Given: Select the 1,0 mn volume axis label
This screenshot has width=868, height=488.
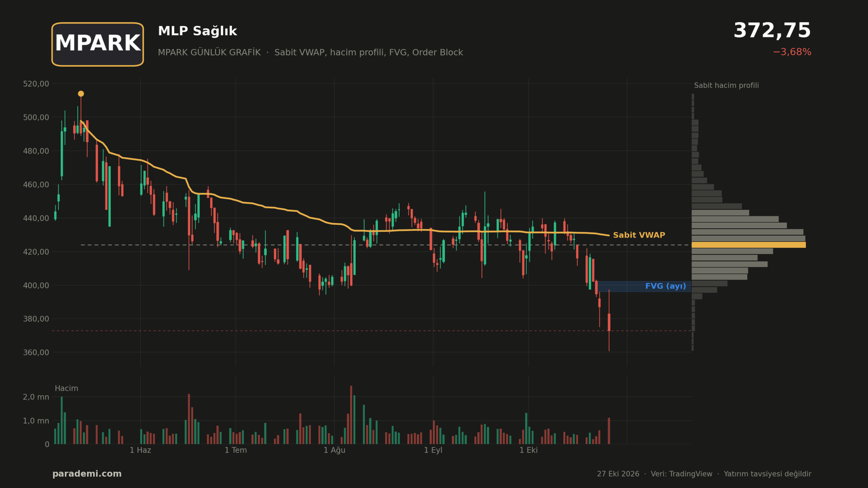Looking at the screenshot, I should pyautogui.click(x=36, y=421).
